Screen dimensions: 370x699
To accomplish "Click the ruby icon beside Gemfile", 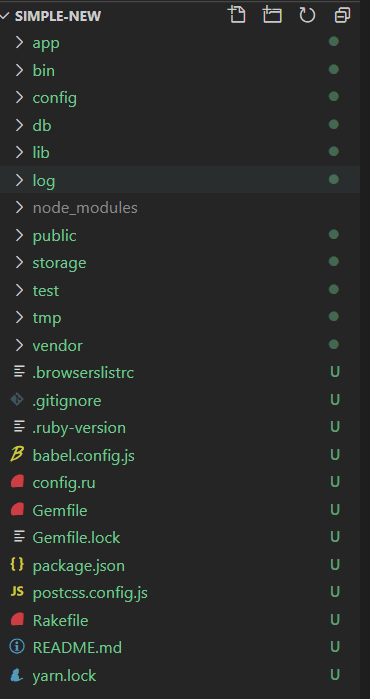I will tap(17, 510).
